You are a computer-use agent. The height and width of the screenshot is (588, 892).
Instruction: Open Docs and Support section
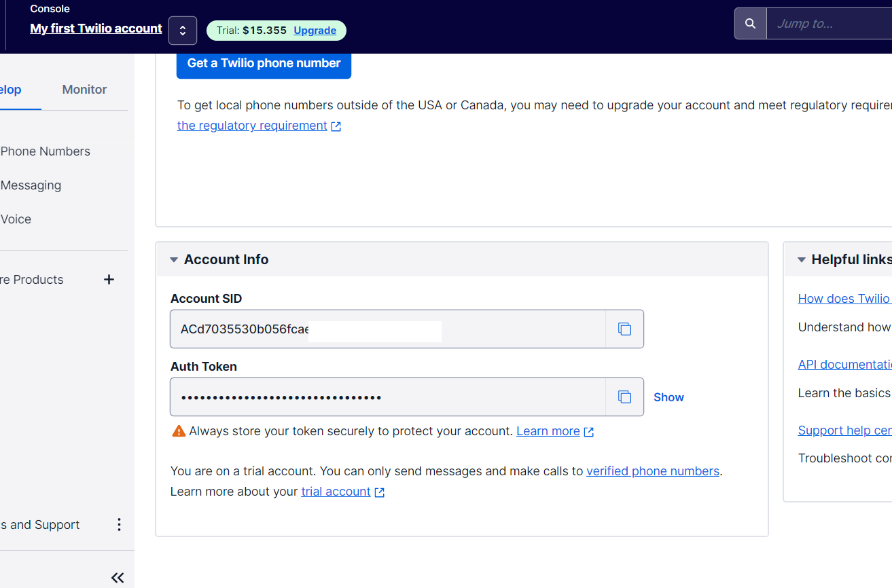pos(39,525)
